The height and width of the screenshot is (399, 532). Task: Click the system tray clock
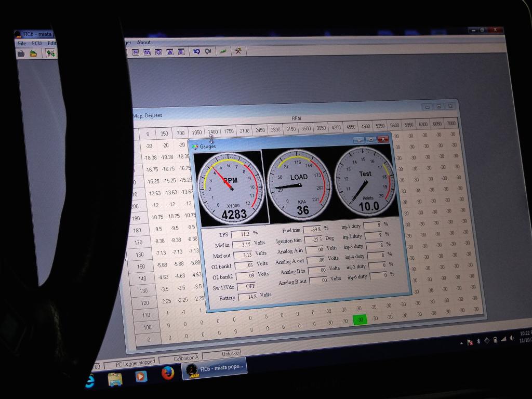tap(525, 337)
